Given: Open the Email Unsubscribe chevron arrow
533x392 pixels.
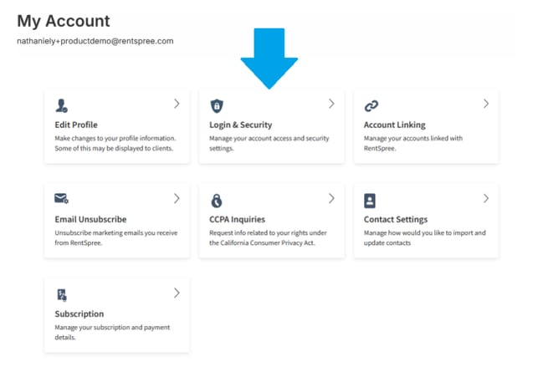Looking at the screenshot, I should coord(177,198).
